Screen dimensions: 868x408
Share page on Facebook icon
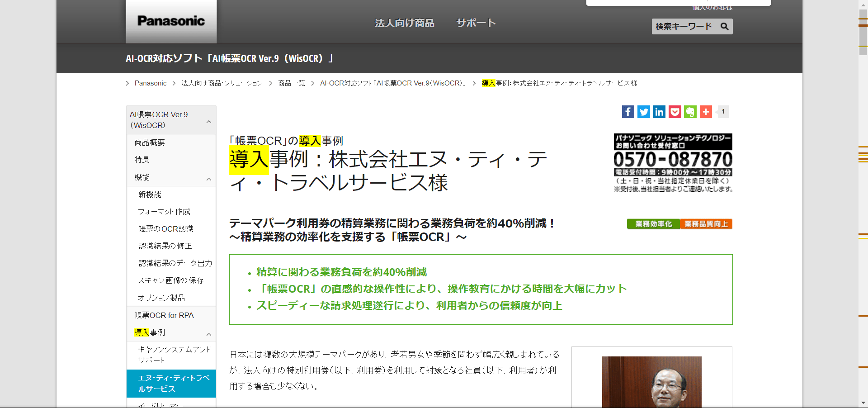pyautogui.click(x=628, y=112)
